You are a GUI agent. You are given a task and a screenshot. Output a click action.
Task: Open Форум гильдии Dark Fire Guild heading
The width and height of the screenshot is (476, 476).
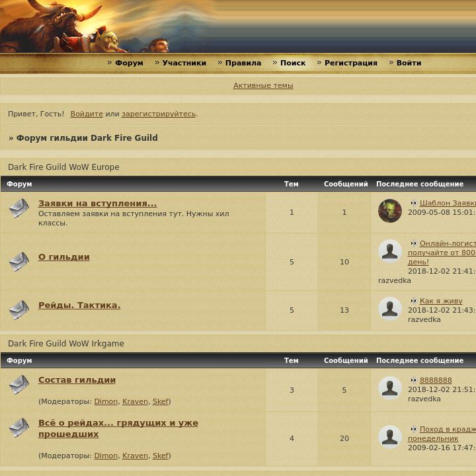pyautogui.click(x=87, y=138)
